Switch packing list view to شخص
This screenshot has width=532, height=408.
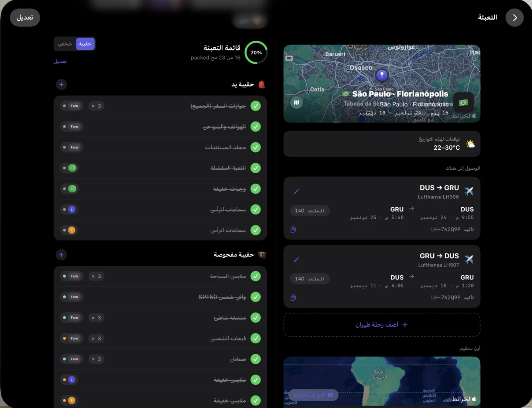click(65, 44)
